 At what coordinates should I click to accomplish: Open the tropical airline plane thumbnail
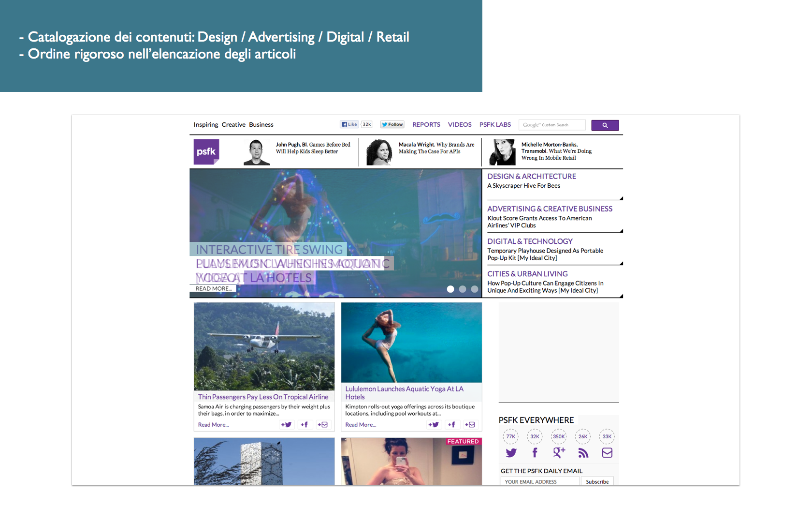264,346
